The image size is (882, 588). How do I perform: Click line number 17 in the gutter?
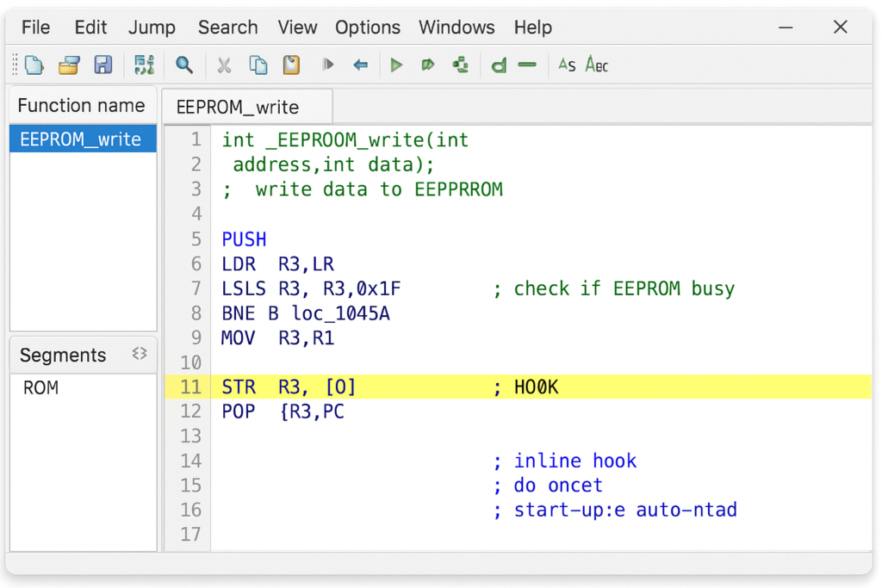click(190, 535)
